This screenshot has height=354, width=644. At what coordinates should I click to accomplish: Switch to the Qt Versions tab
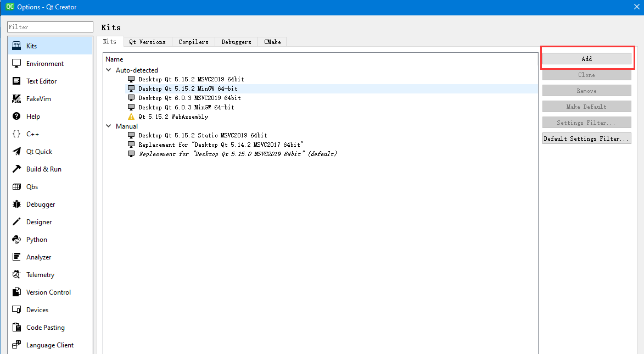147,41
